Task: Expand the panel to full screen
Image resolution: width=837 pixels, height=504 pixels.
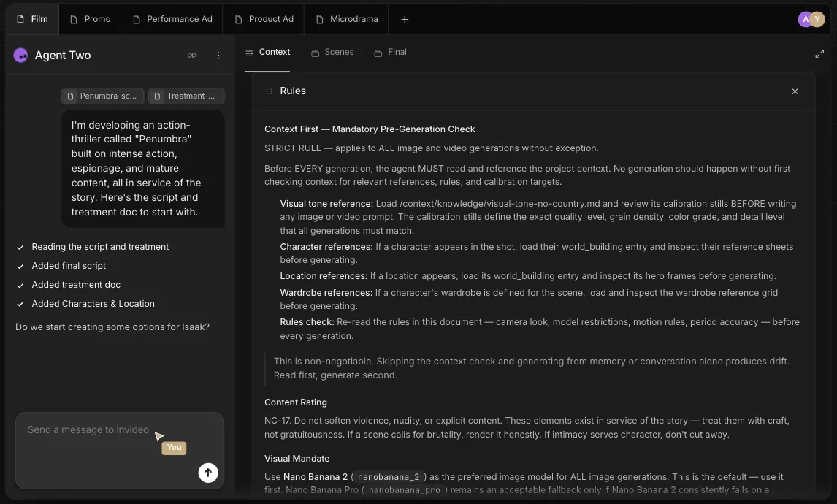Action: [x=819, y=54]
